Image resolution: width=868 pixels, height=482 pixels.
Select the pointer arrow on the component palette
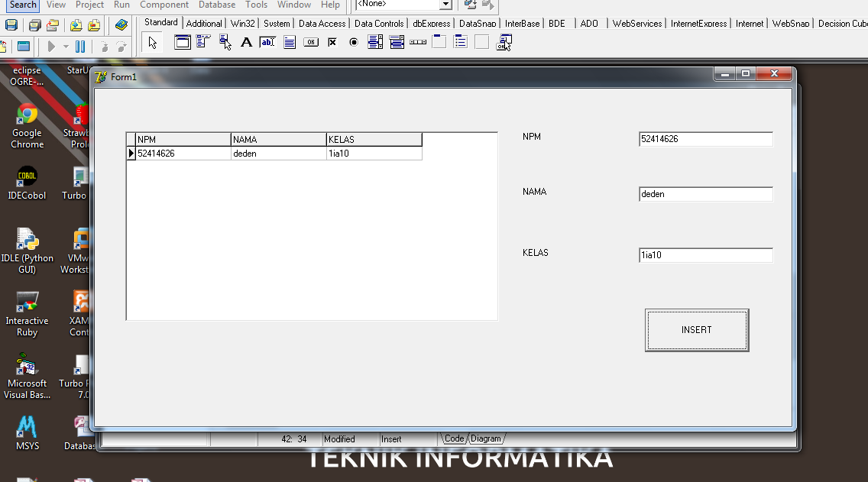point(152,42)
